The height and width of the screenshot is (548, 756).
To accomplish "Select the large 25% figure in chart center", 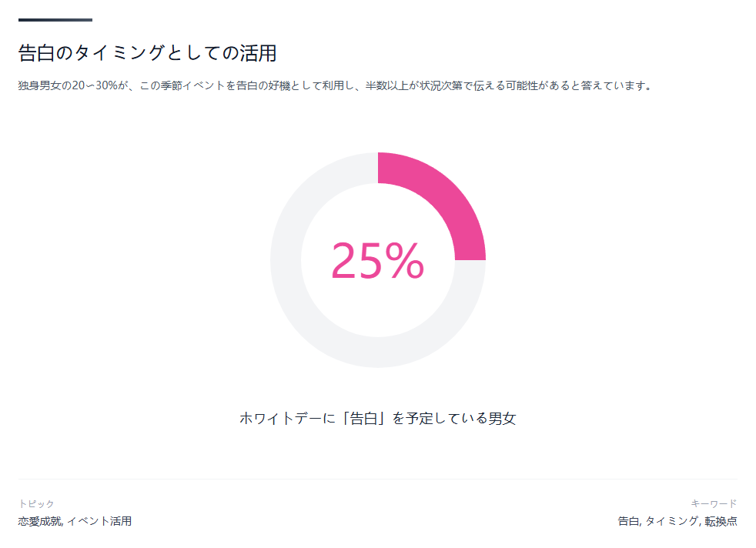I will 377,262.
